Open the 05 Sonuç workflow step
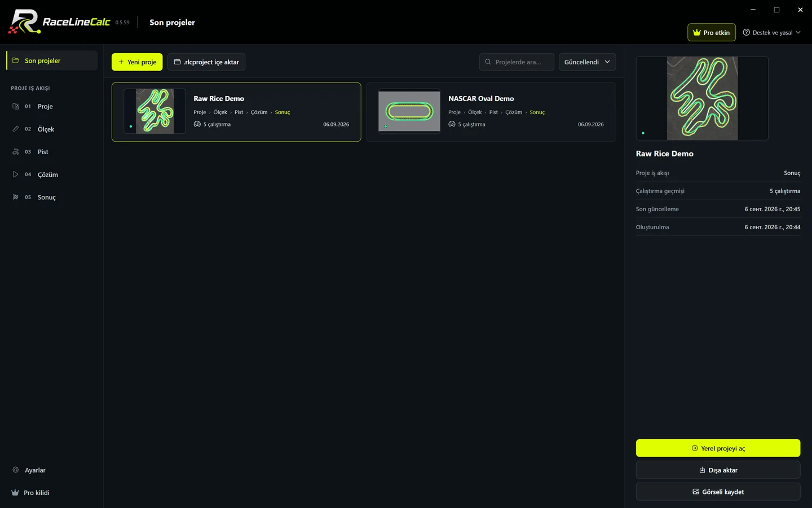Viewport: 812px width, 508px height. tap(52, 197)
